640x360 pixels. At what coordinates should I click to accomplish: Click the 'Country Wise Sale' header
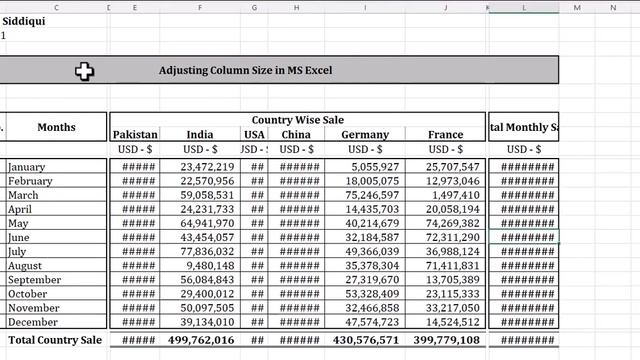coord(298,120)
